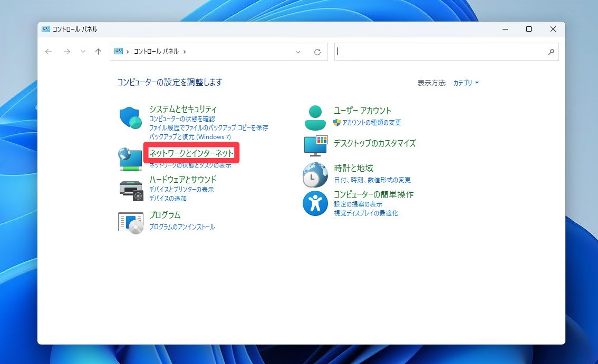This screenshot has height=364, width=598.
Task: Click the refresh button in address bar
Action: point(317,52)
